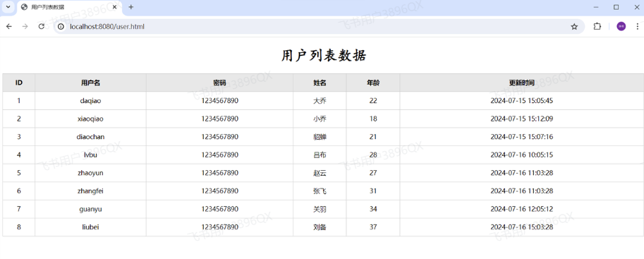This screenshot has width=644, height=259.
Task: Open the extensions puzzle icon
Action: [x=597, y=27]
